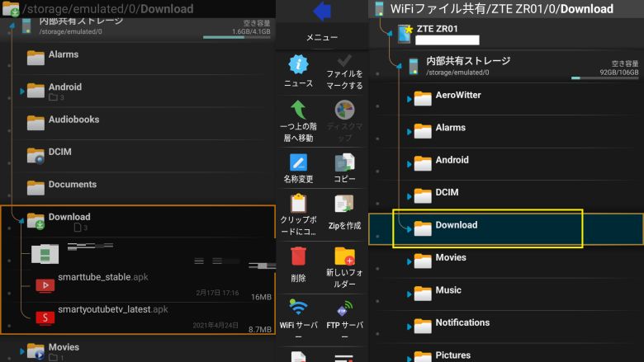Open the left pane Android folder
Screen dimensions: 644x362
[x=140, y=91]
